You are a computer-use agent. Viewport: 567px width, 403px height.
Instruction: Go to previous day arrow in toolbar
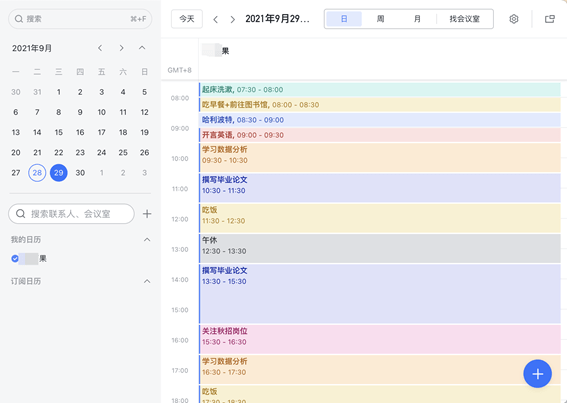point(216,19)
